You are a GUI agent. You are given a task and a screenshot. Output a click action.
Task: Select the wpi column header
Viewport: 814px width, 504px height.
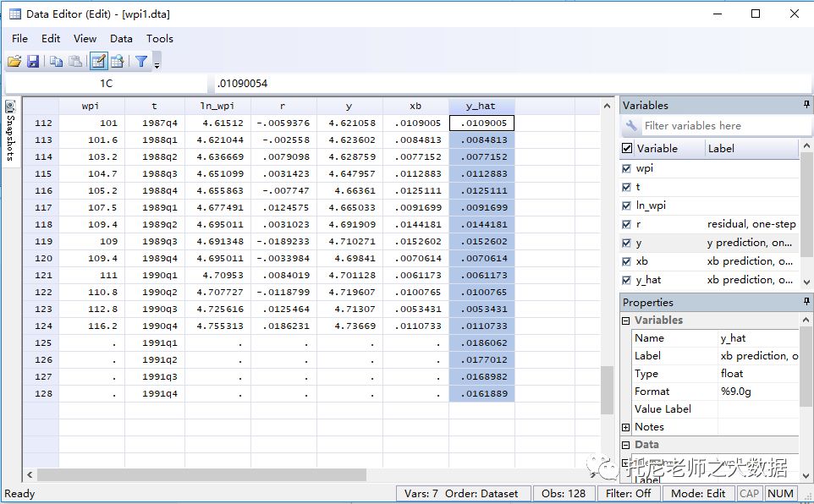(x=91, y=106)
